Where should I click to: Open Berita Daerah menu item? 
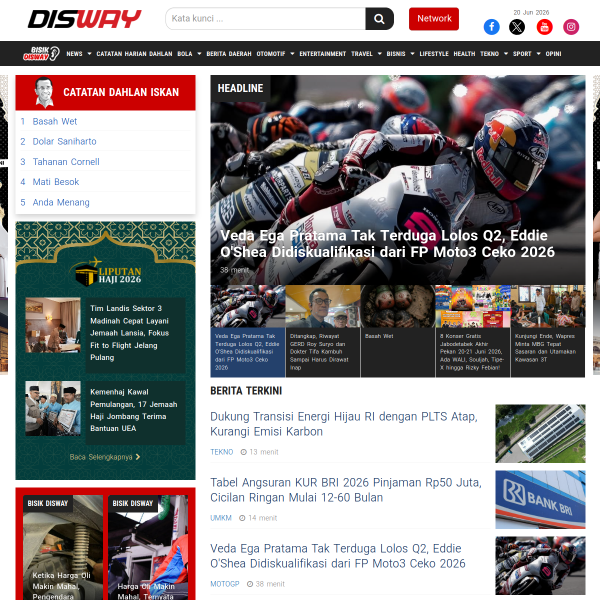tap(229, 54)
